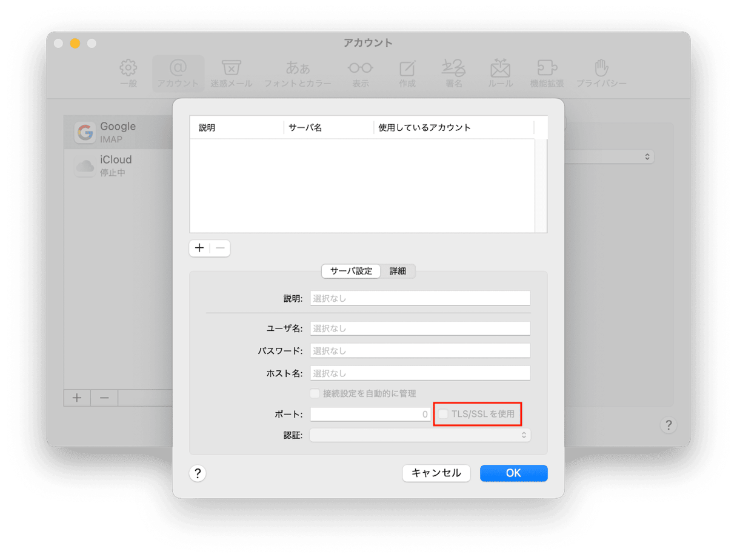Expand the 認証 authentication dropdown
Image resolution: width=737 pixels, height=560 pixels.
pos(420,435)
